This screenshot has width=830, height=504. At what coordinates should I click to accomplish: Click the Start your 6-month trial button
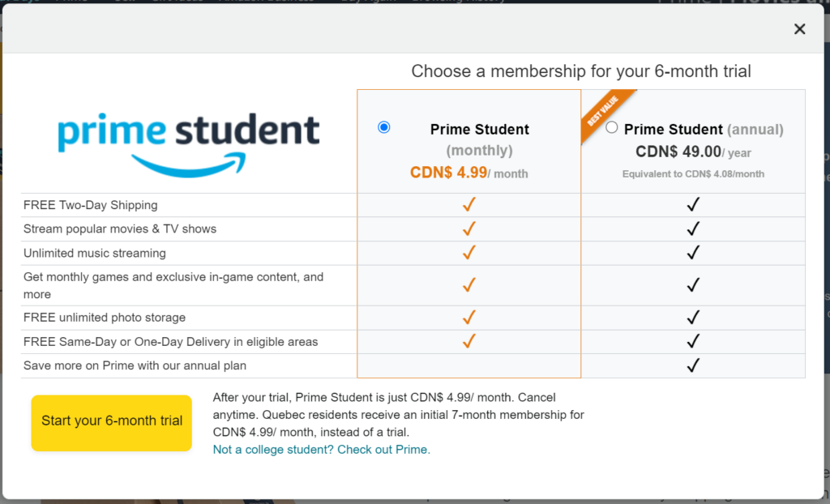coord(112,423)
